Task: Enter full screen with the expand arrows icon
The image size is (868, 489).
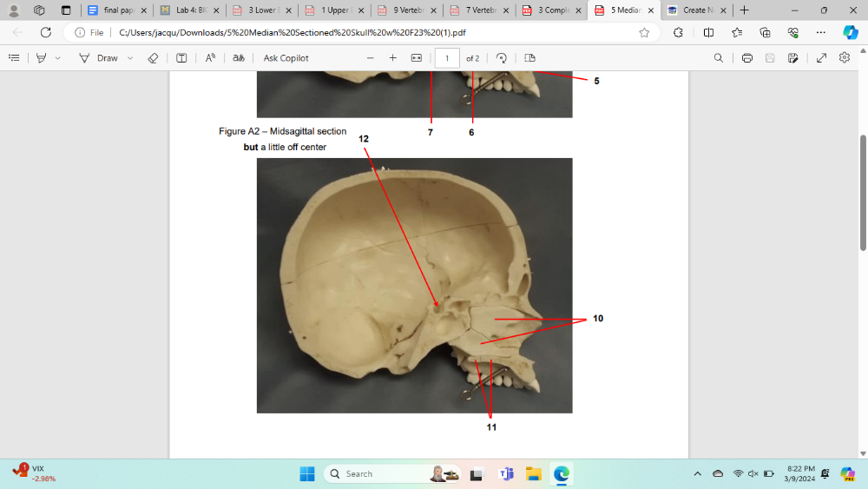Action: pos(821,58)
